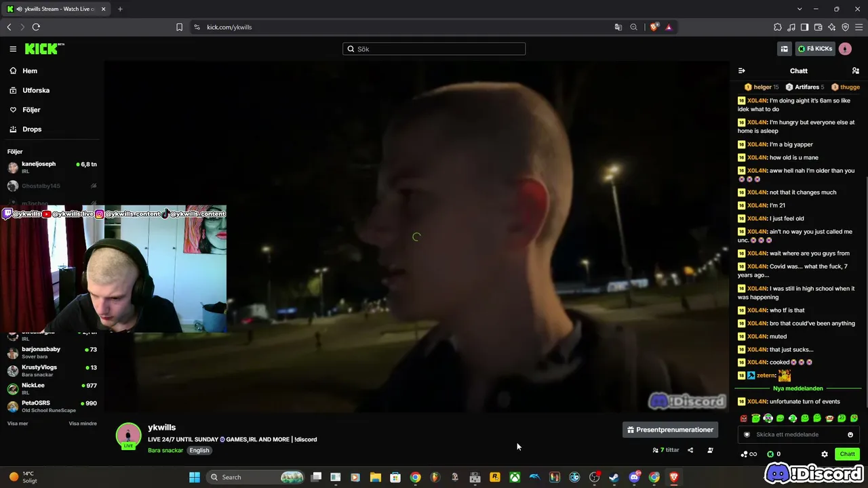Open chat settings gear icon
The width and height of the screenshot is (868, 488).
click(x=825, y=454)
